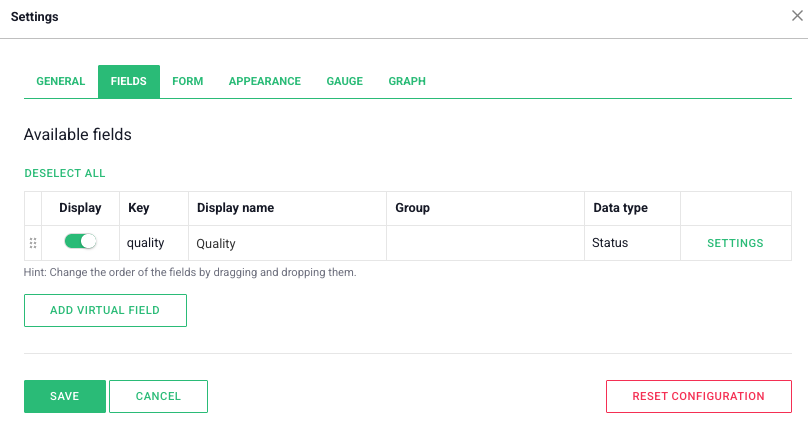Open the Form tab
The height and width of the screenshot is (434, 808).
[x=187, y=81]
